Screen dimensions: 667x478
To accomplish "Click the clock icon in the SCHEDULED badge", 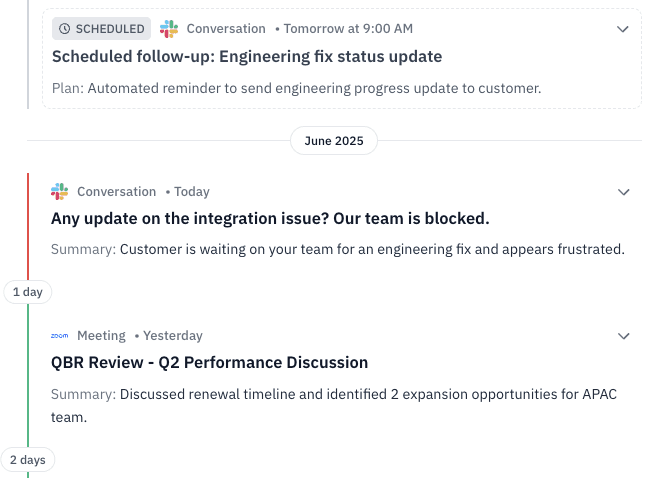I will (x=65, y=29).
